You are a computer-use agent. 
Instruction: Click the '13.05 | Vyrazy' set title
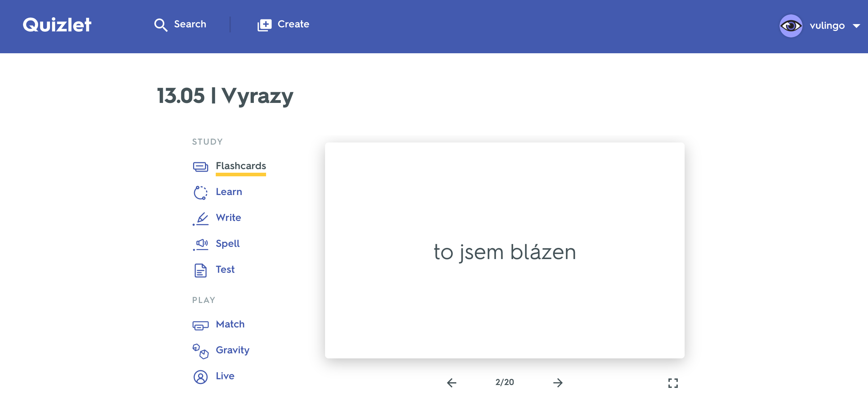pyautogui.click(x=225, y=96)
